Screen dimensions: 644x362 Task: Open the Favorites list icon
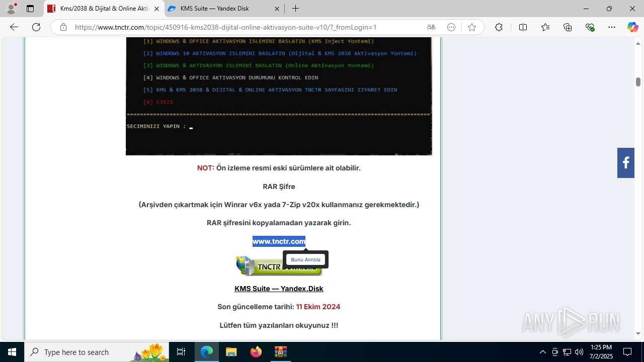[545, 27]
